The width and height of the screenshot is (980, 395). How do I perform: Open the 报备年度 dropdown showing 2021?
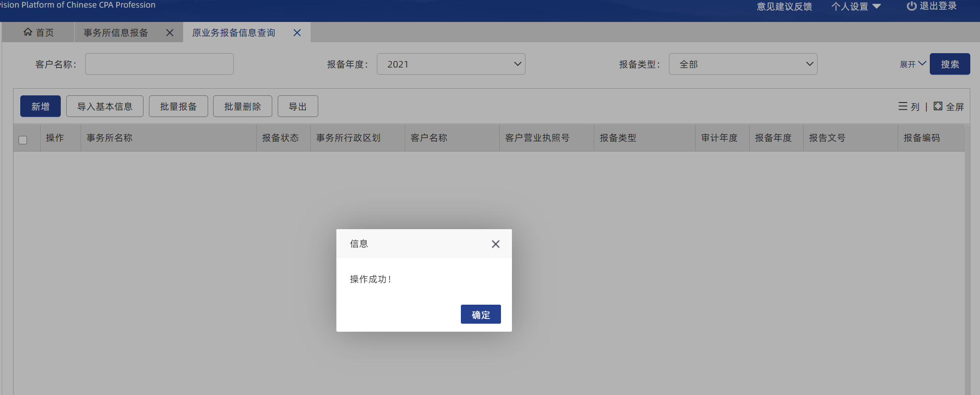click(451, 64)
